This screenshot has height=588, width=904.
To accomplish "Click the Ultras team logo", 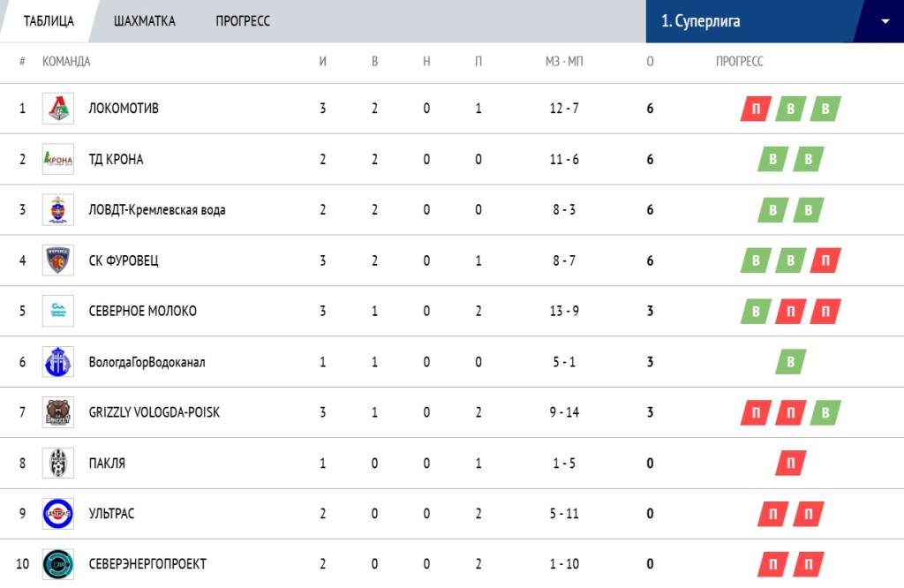I will click(58, 514).
